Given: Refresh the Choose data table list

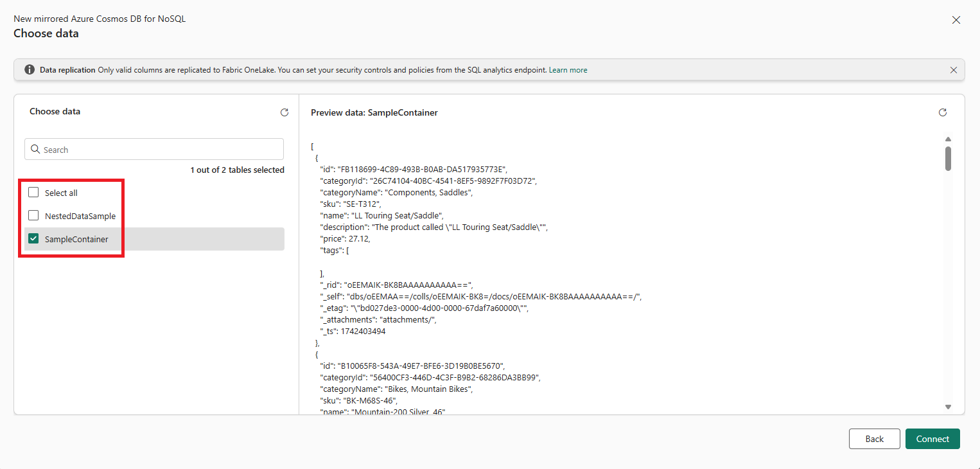Looking at the screenshot, I should pos(284,112).
